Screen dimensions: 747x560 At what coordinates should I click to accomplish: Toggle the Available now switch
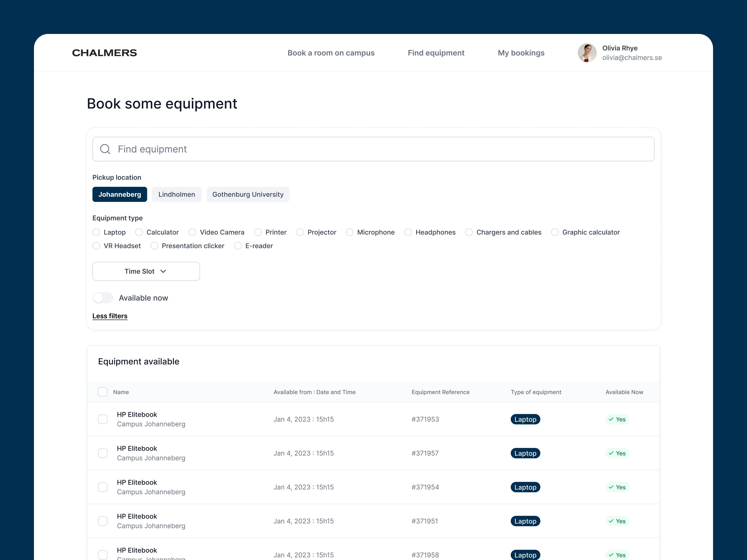tap(103, 298)
